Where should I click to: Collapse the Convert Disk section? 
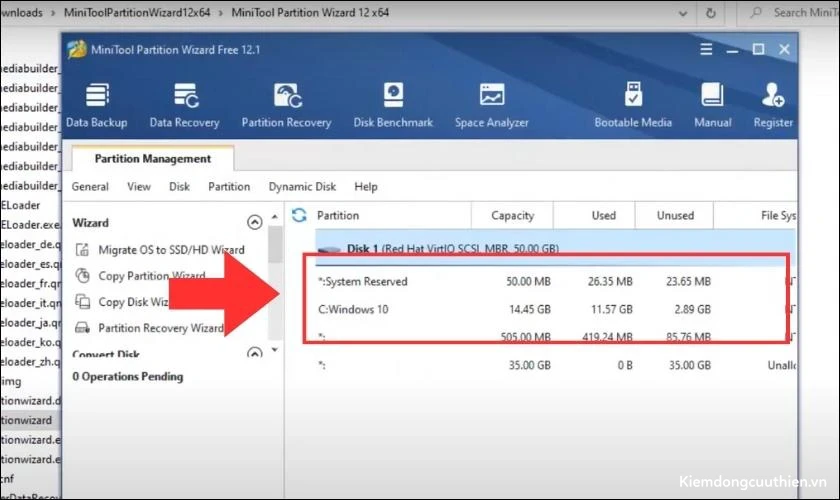[254, 353]
